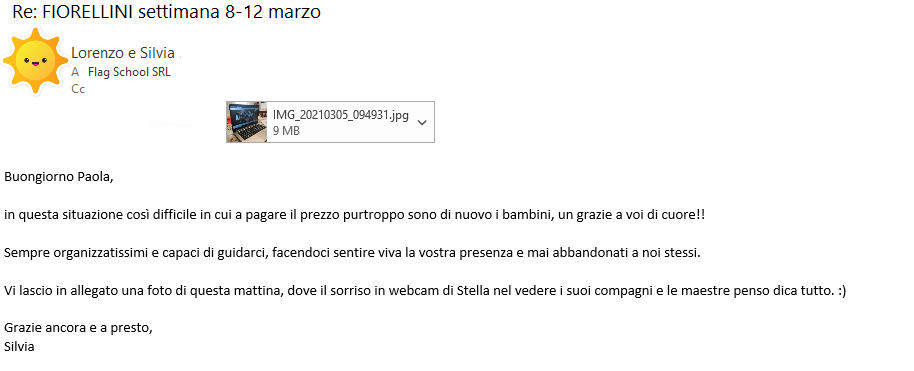
Task: Open attachment IMG_20210305_094931.jpg
Action: pyautogui.click(x=341, y=116)
